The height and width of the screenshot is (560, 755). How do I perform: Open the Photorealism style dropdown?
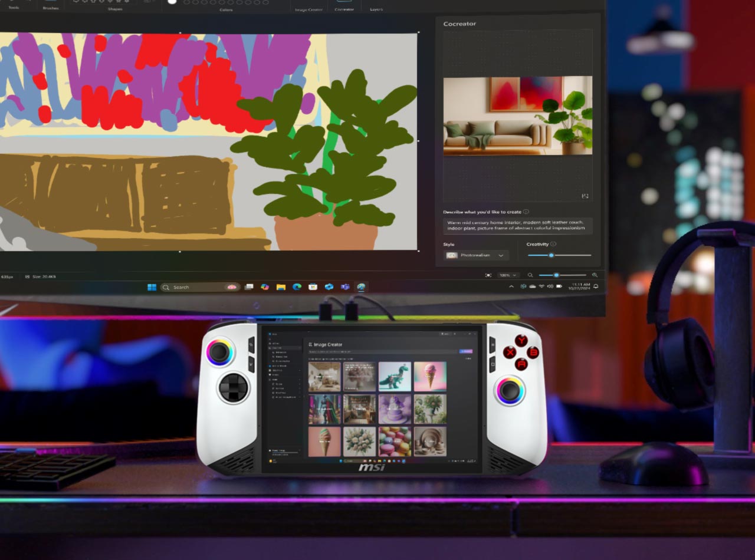coord(477,255)
